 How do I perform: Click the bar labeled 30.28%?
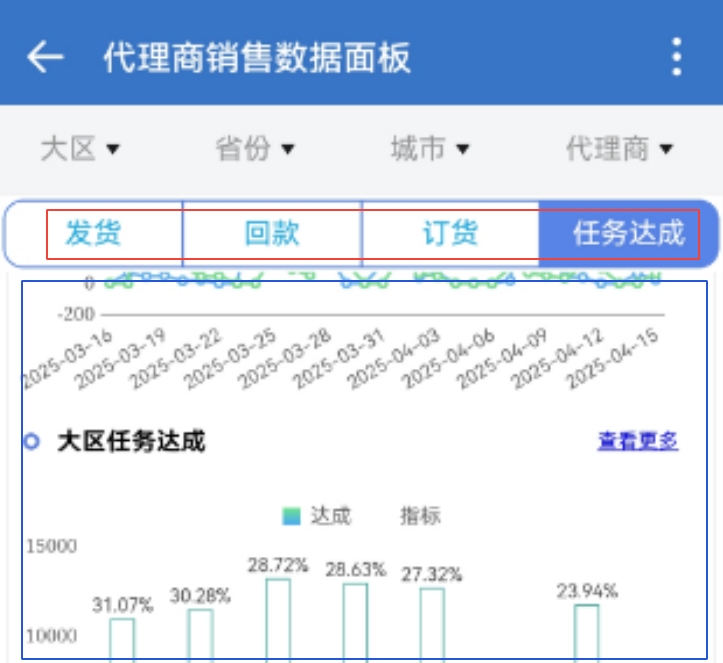[x=201, y=636]
